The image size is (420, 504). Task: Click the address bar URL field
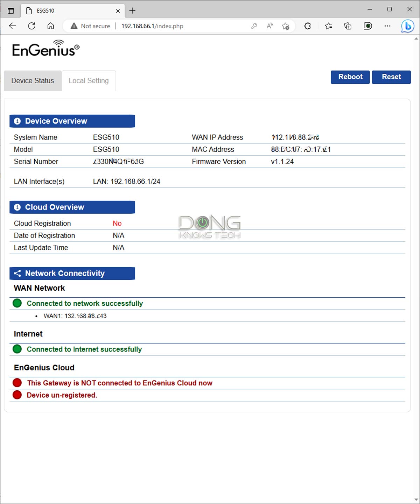(152, 26)
